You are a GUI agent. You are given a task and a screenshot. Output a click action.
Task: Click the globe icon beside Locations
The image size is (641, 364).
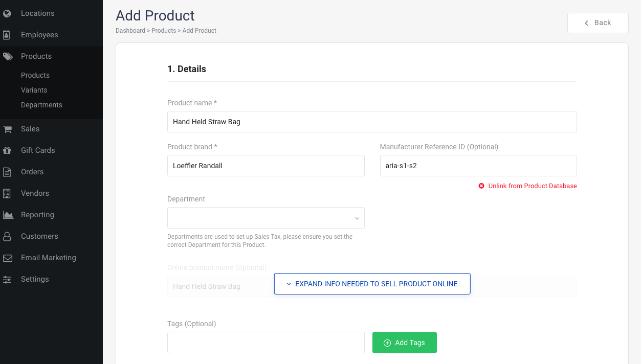(x=7, y=13)
